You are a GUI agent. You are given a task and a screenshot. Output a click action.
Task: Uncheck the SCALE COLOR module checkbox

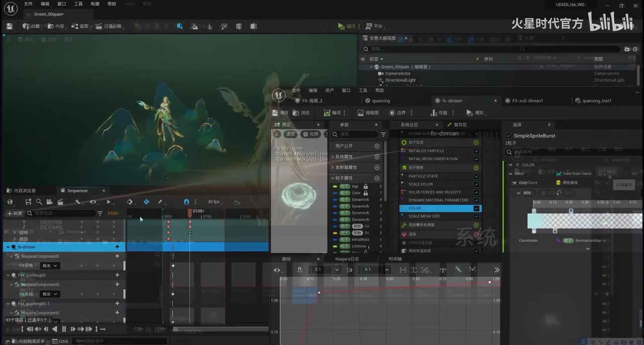pos(476,184)
